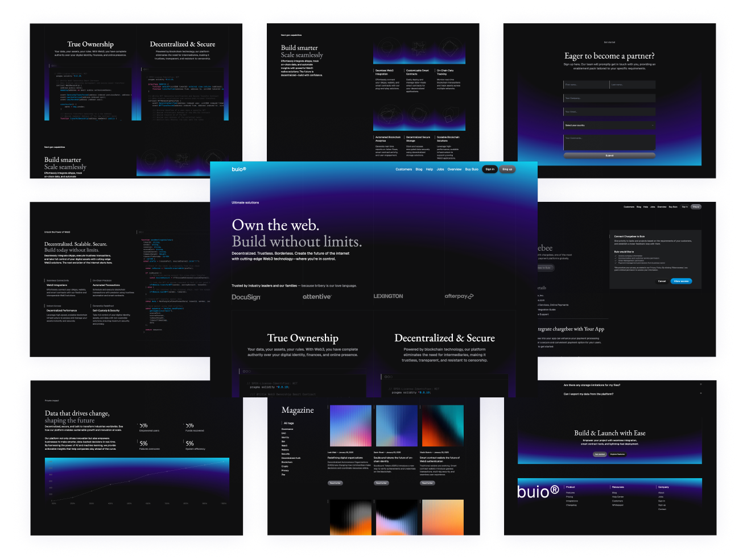747x560 pixels.
Task: Click the LEXINGTON logo
Action: [x=388, y=297]
